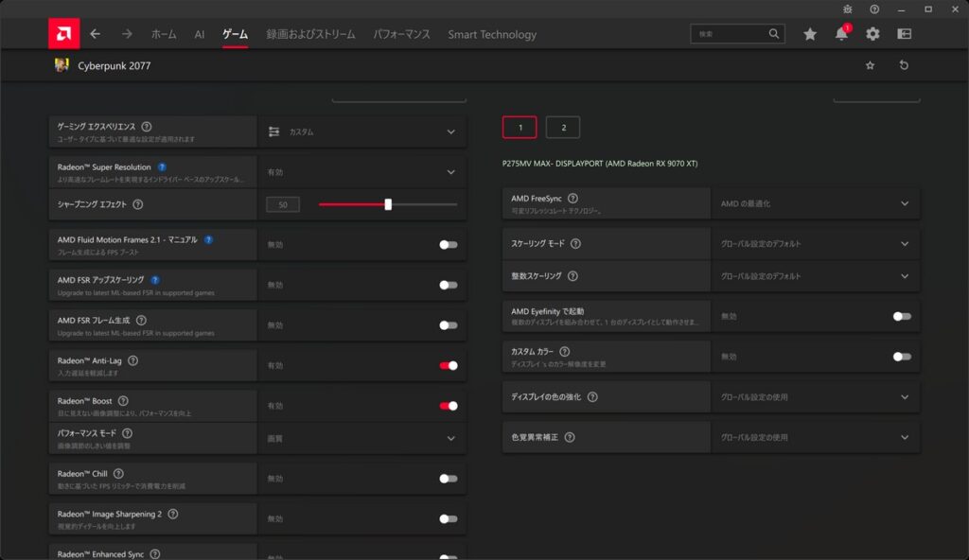Expand the スケーリング モード dropdown

click(x=905, y=244)
